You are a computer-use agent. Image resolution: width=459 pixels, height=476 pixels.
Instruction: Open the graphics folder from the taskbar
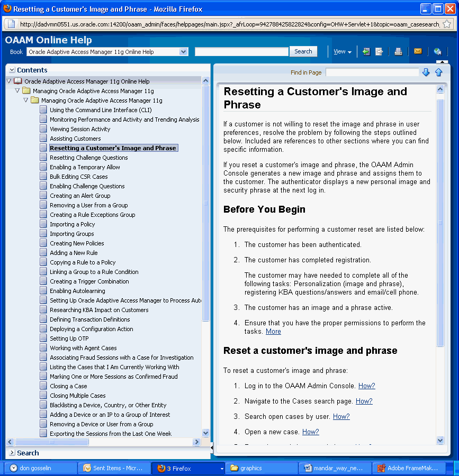point(259,468)
